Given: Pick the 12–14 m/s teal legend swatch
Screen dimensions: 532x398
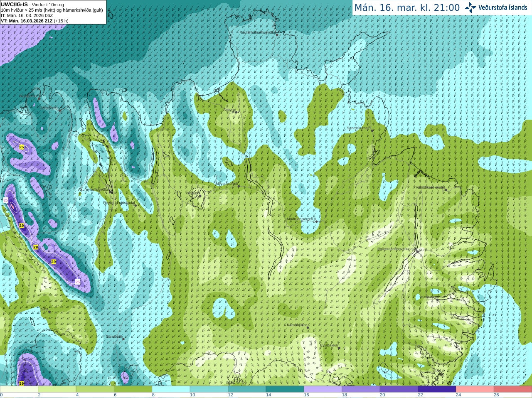Looking at the screenshot, I should click(x=247, y=389).
